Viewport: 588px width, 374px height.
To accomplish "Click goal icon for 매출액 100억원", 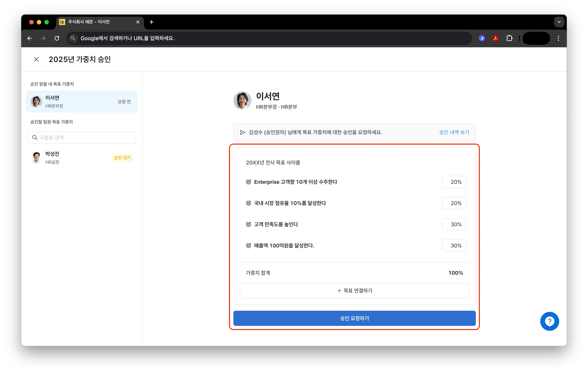I will pyautogui.click(x=248, y=246).
